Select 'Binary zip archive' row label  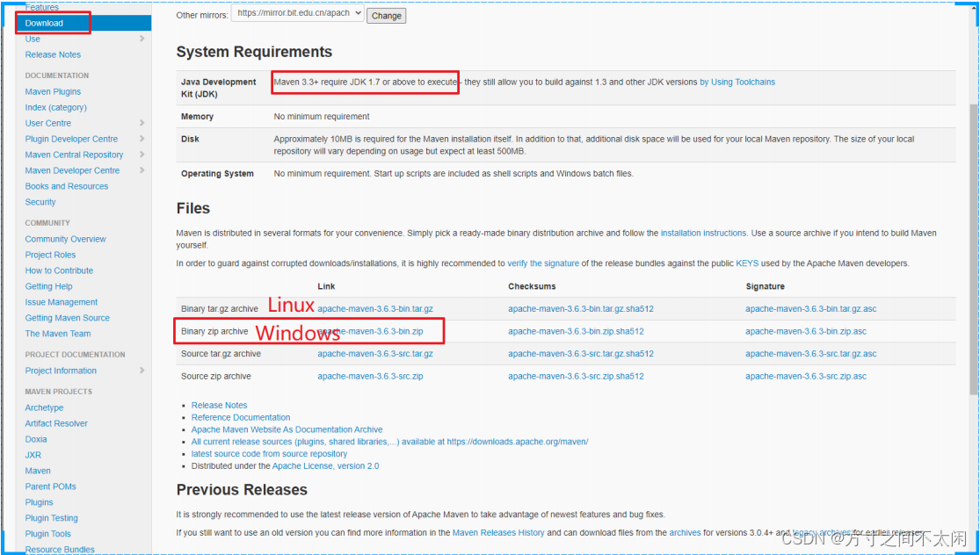tap(214, 331)
